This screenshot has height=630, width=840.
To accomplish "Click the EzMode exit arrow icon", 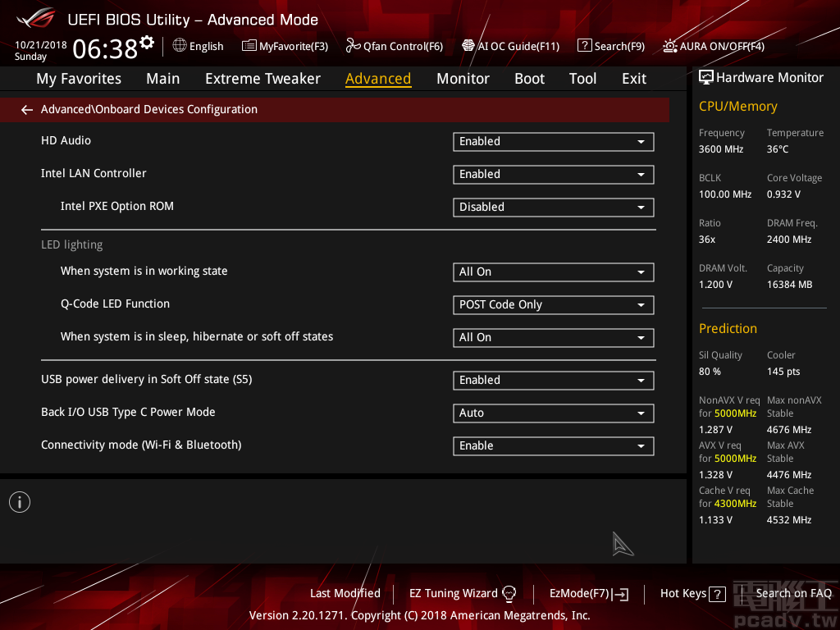I will pyautogui.click(x=620, y=594).
